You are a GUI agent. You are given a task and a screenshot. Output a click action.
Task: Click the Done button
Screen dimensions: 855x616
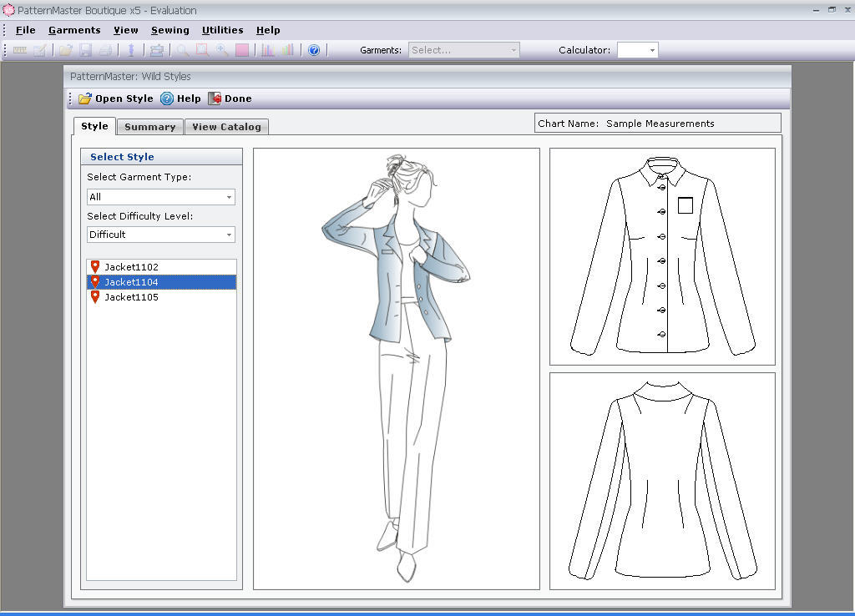pyautogui.click(x=230, y=98)
